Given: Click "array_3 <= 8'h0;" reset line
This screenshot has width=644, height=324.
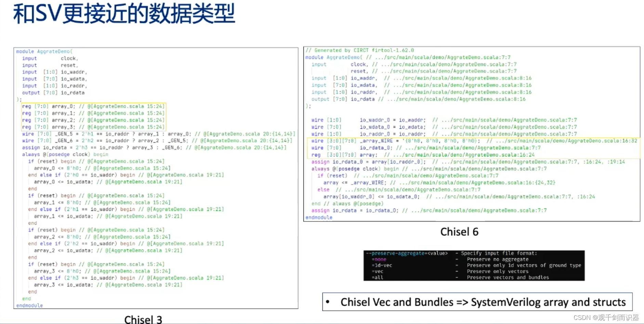Looking at the screenshot, I should 102,271.
